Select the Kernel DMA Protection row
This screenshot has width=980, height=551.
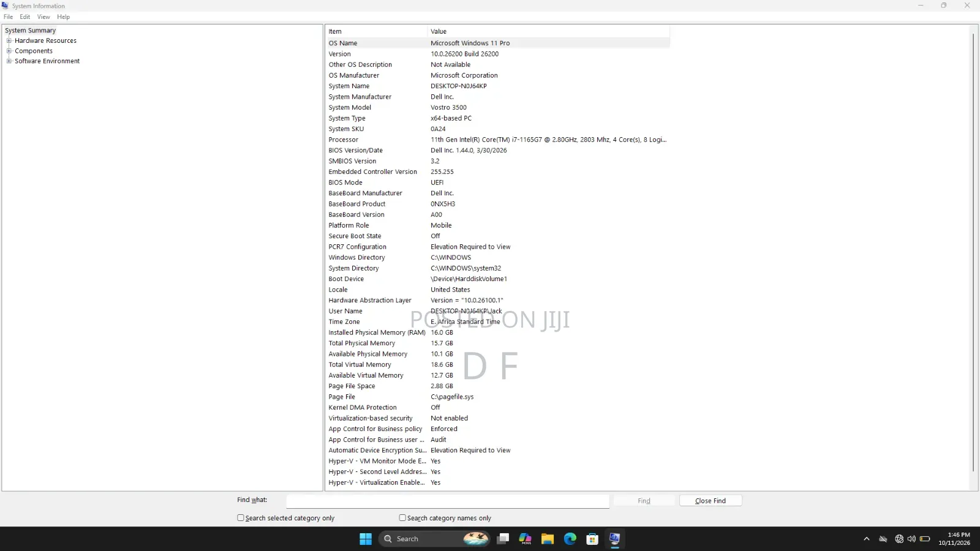(497, 408)
